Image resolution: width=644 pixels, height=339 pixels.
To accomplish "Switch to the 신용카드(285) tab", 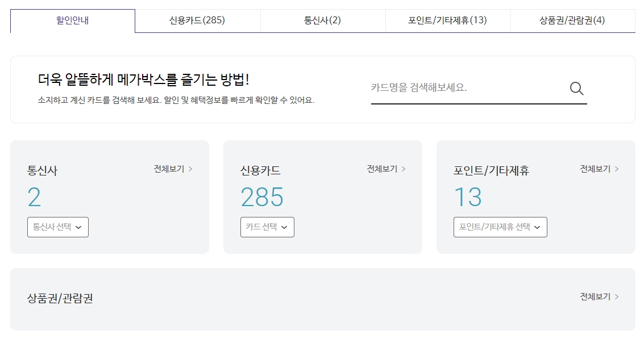I will [197, 19].
